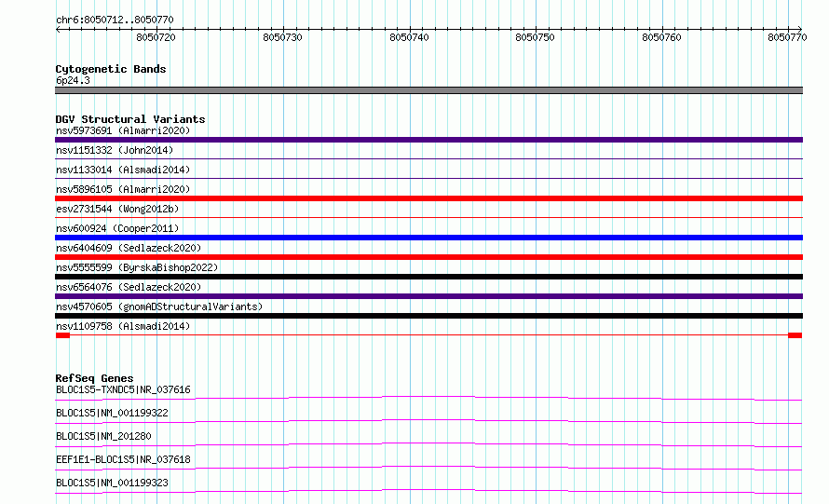Select variant label nsv600924 (Cooper2011)
Screen dimensions: 829x504
(117, 228)
